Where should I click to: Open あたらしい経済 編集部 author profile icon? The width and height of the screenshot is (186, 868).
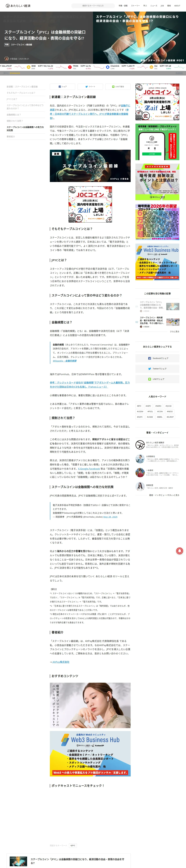pos(140,445)
